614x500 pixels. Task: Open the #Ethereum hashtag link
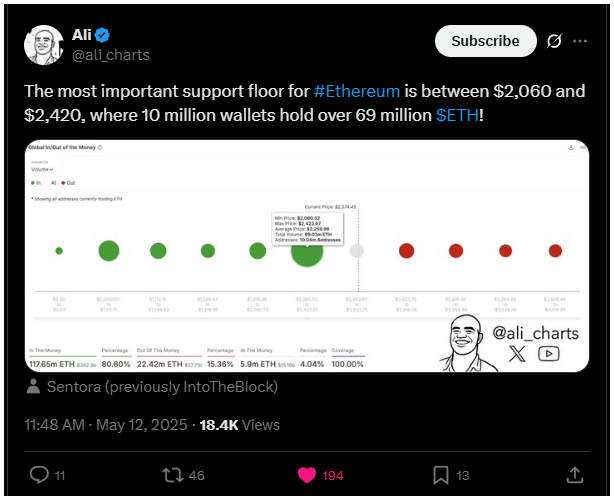coord(357,91)
